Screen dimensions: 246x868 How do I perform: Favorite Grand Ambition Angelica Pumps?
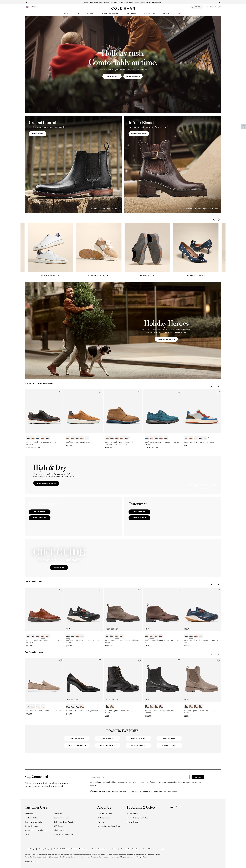100,660
